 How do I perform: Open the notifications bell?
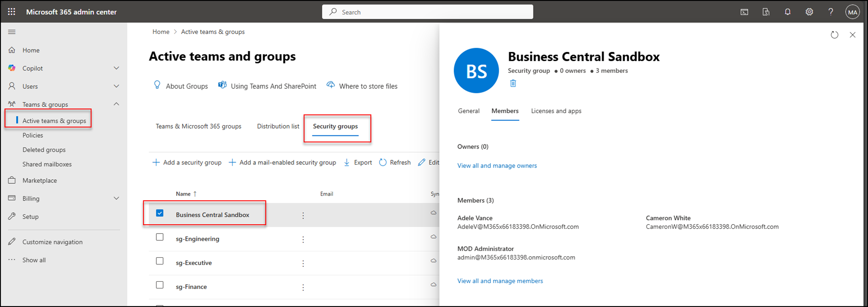click(788, 12)
